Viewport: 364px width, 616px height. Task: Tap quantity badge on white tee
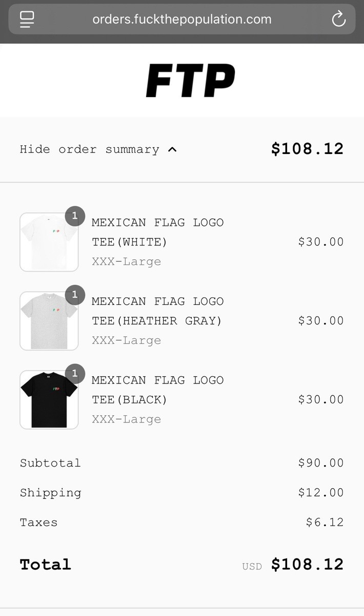tap(75, 216)
